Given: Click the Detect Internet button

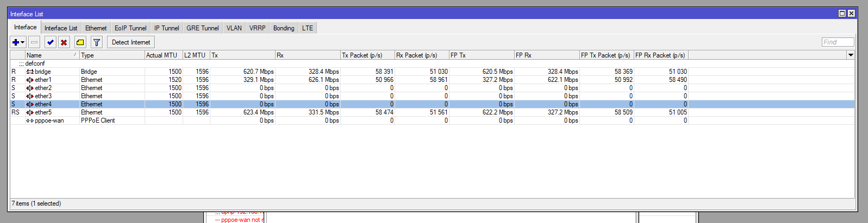Looking at the screenshot, I should [131, 42].
